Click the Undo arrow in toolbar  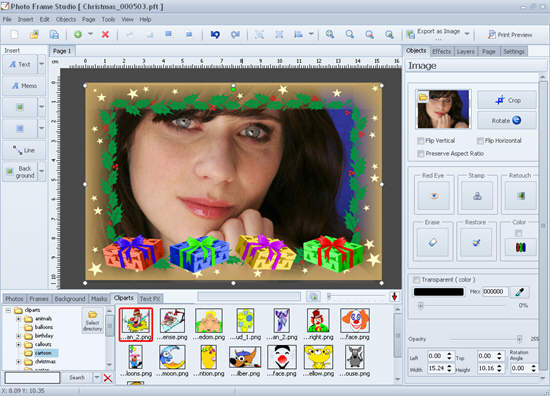point(215,34)
